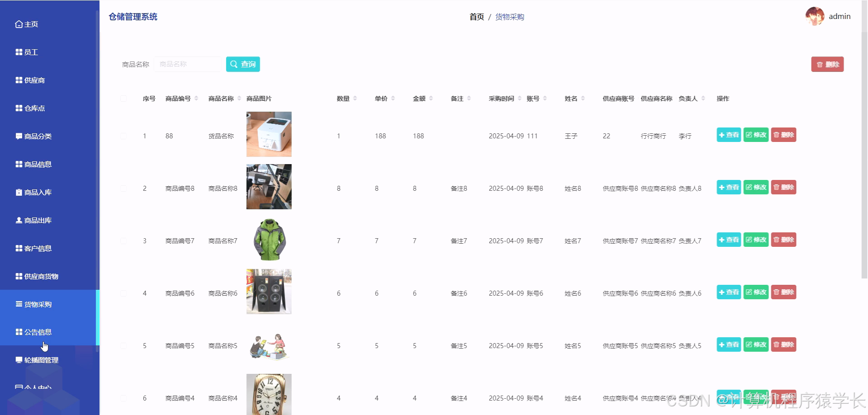Screen dimensions: 868x415
Task: Sort by 单价 using its sort arrows
Action: pos(393,98)
